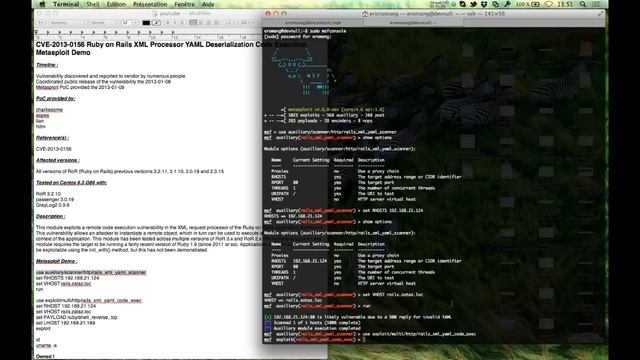
Task: Open the Aide menu
Action: [208, 4]
